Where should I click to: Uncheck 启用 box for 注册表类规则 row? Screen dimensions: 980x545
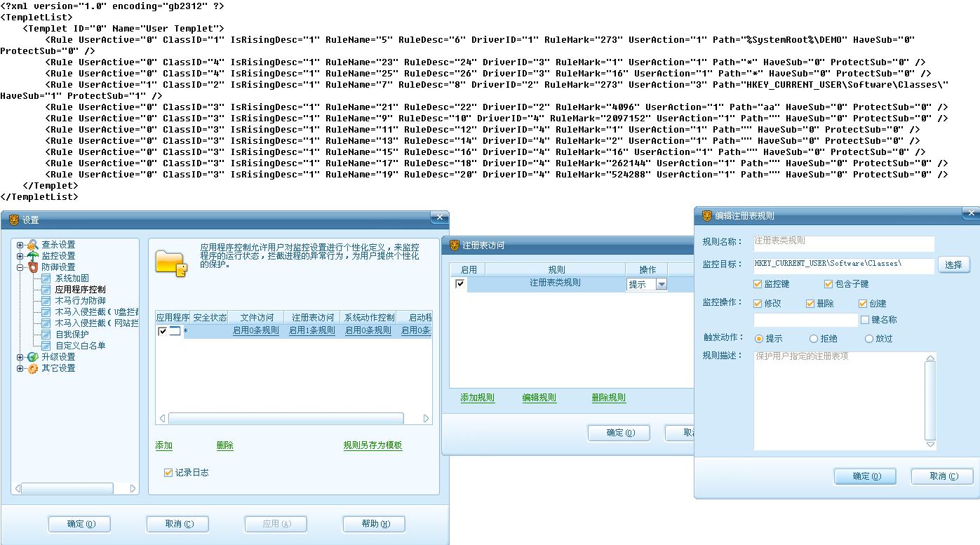pos(460,283)
